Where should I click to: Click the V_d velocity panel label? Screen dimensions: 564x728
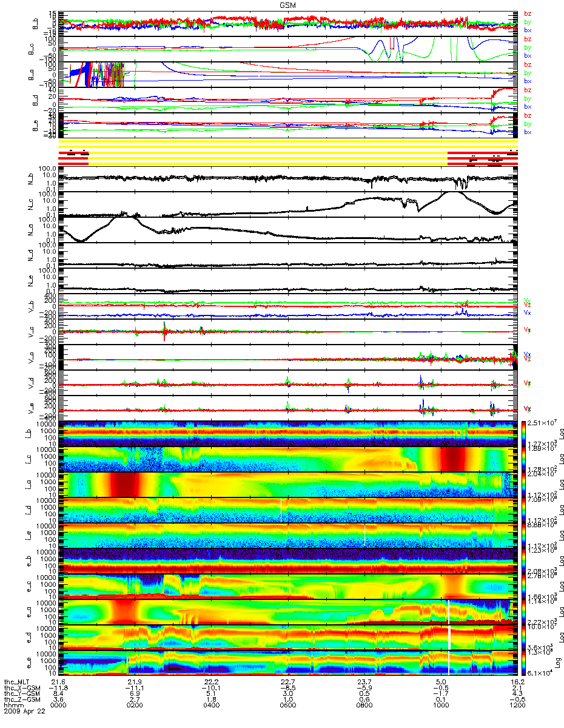[30, 383]
